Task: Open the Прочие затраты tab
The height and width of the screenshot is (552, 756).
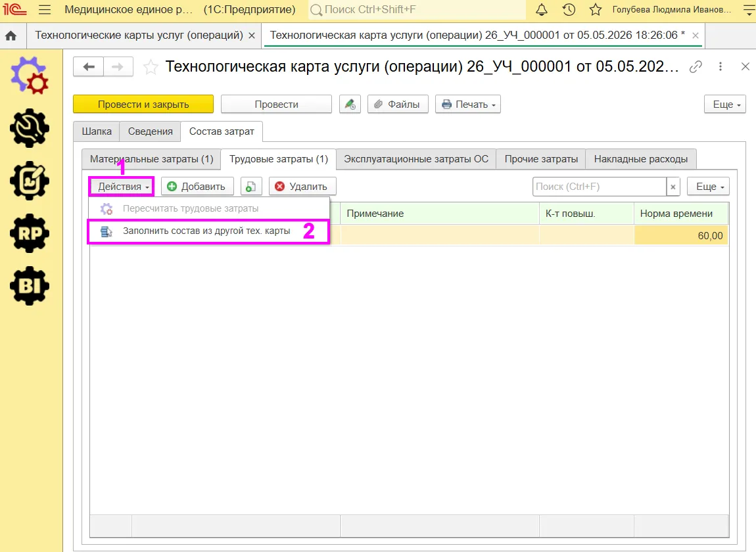Action: [x=541, y=159]
